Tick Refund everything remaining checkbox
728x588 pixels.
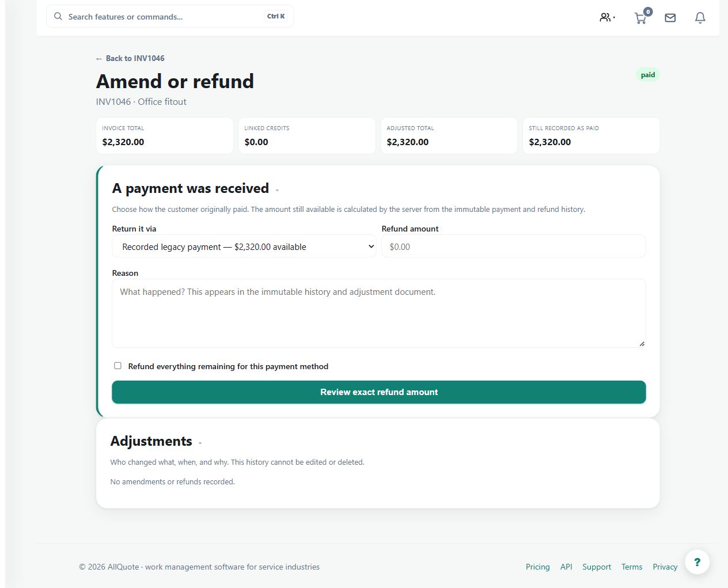117,366
